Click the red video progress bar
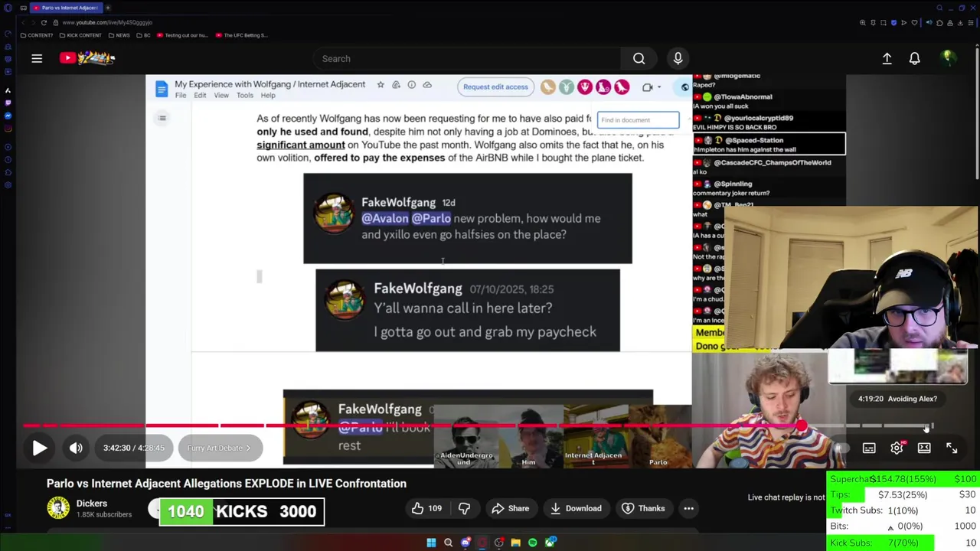The width and height of the screenshot is (980, 551). 413,425
